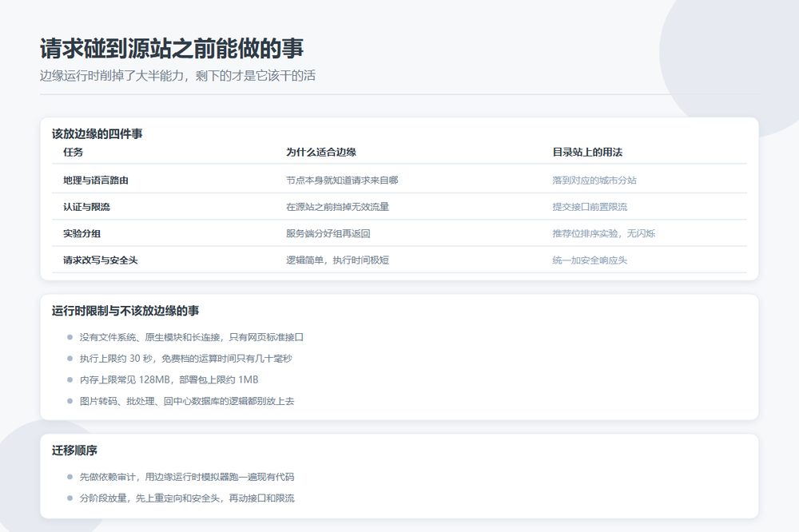Click bullet 执行上限约 30 秒

point(186,359)
